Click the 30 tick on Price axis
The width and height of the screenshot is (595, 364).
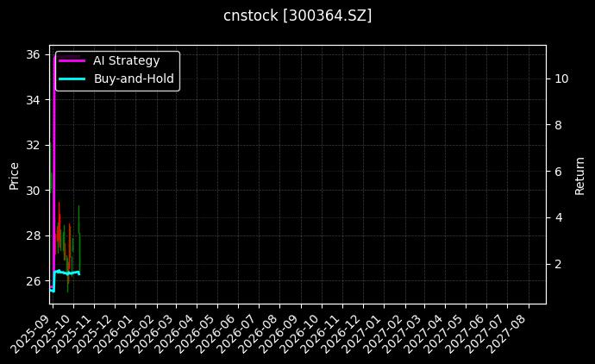[x=34, y=191]
